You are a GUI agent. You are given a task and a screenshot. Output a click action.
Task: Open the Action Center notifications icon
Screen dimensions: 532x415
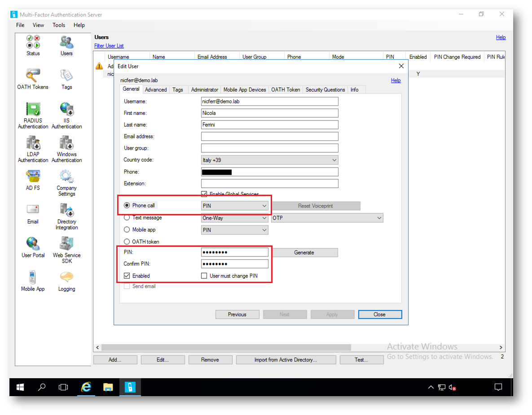coord(498,387)
